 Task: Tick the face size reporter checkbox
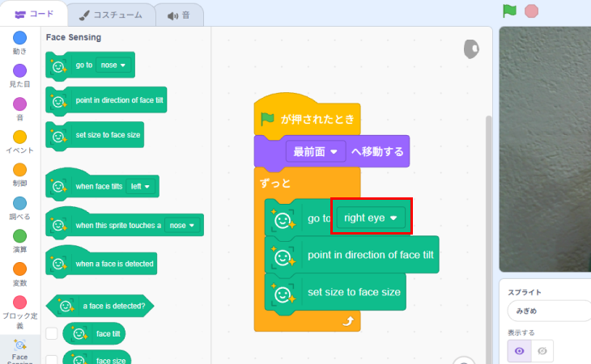pos(52,359)
